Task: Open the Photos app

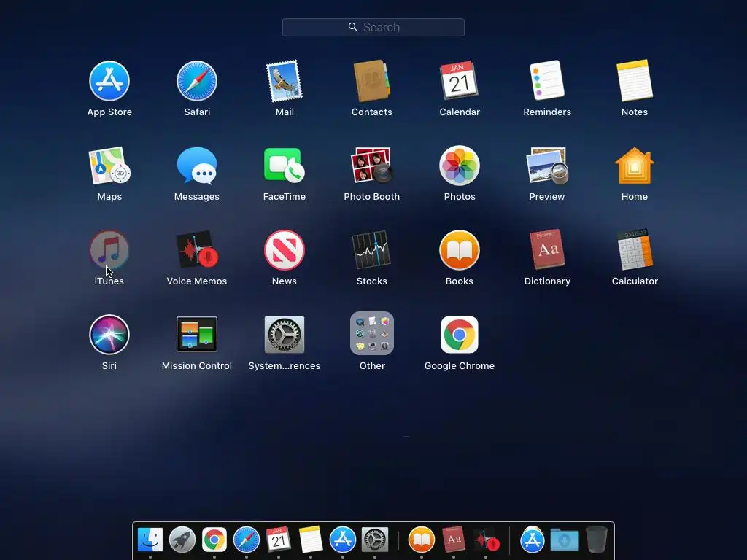Action: tap(460, 166)
